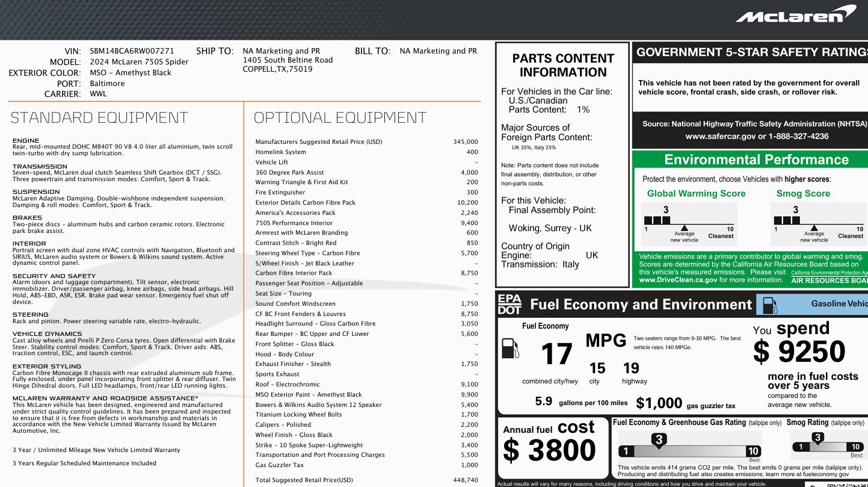
Task: Select the address line "1405 South Beltine Road"
Action: tap(288, 60)
